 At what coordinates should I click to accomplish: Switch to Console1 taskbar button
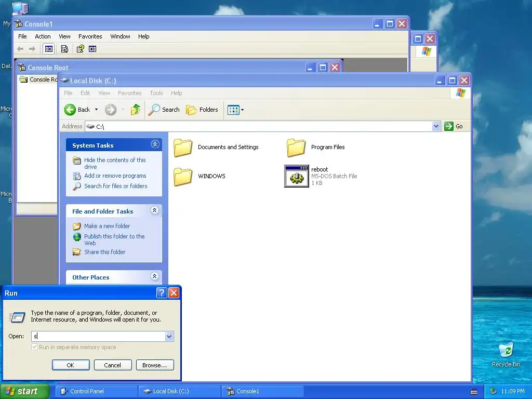click(x=262, y=391)
